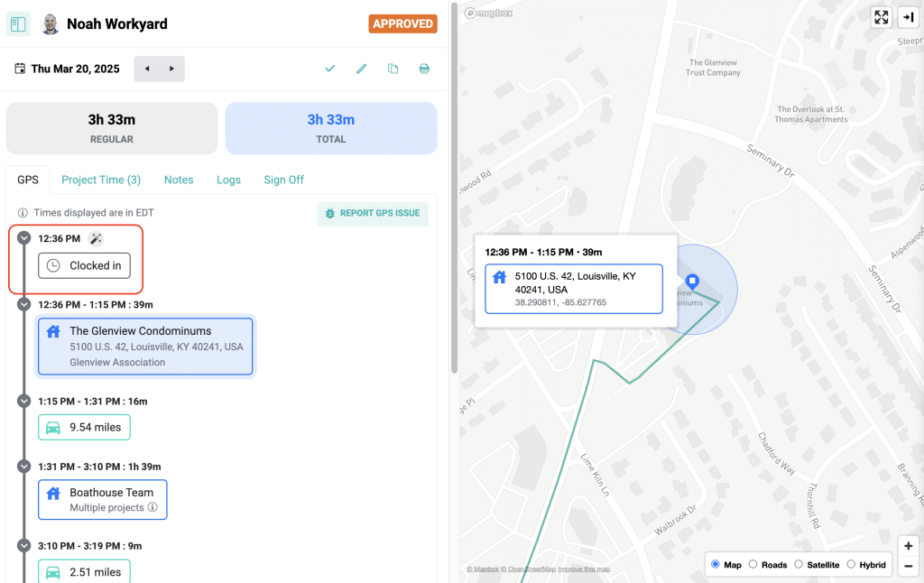Open the Logs tab
This screenshot has height=583, width=924.
(x=228, y=180)
